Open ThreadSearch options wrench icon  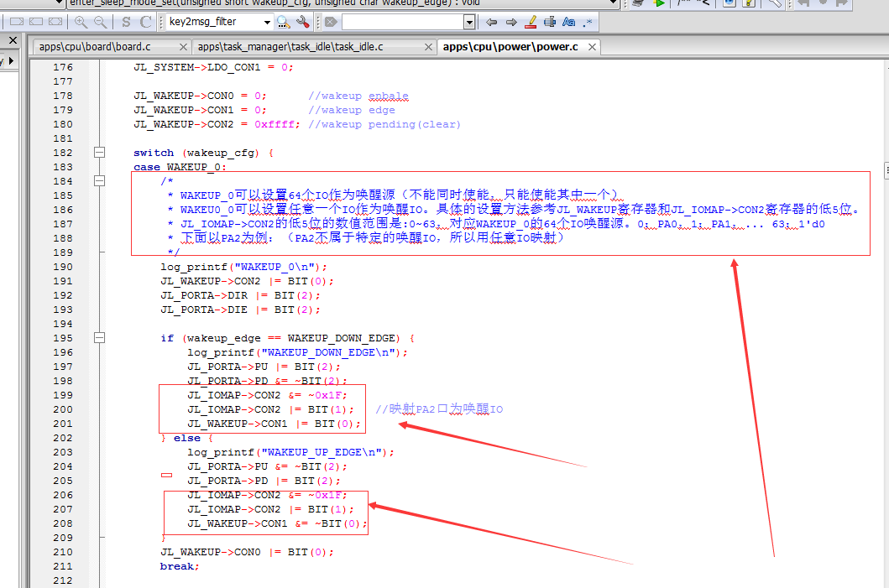tap(303, 22)
